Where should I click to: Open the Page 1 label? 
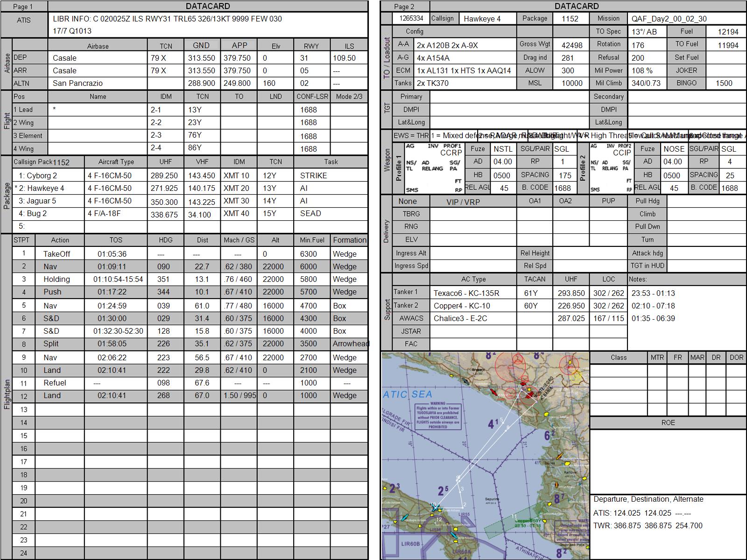click(x=23, y=7)
